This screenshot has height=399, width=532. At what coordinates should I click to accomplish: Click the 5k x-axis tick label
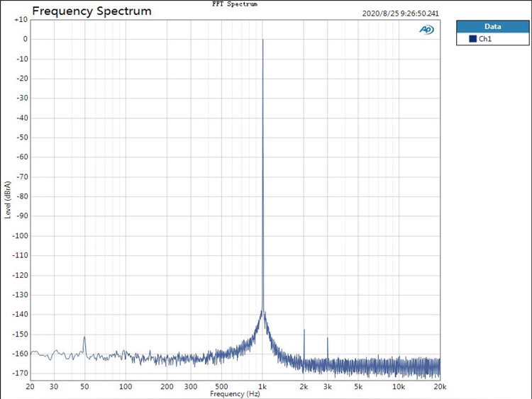[x=358, y=387]
